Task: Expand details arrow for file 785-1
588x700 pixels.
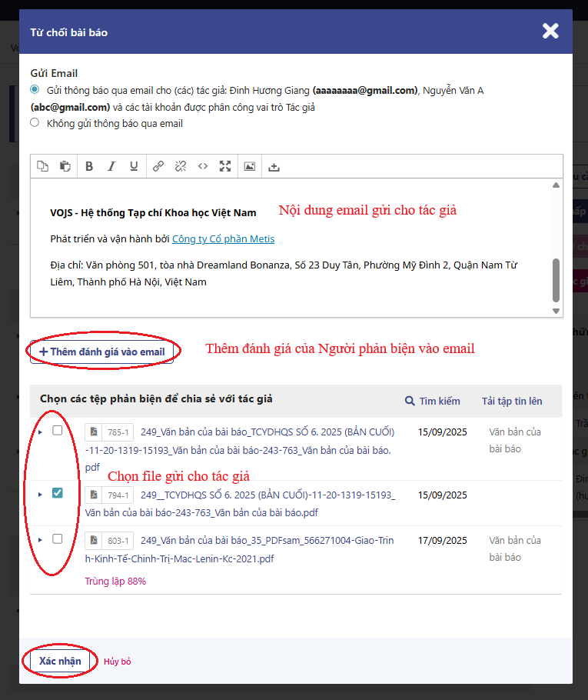Action: (x=40, y=432)
